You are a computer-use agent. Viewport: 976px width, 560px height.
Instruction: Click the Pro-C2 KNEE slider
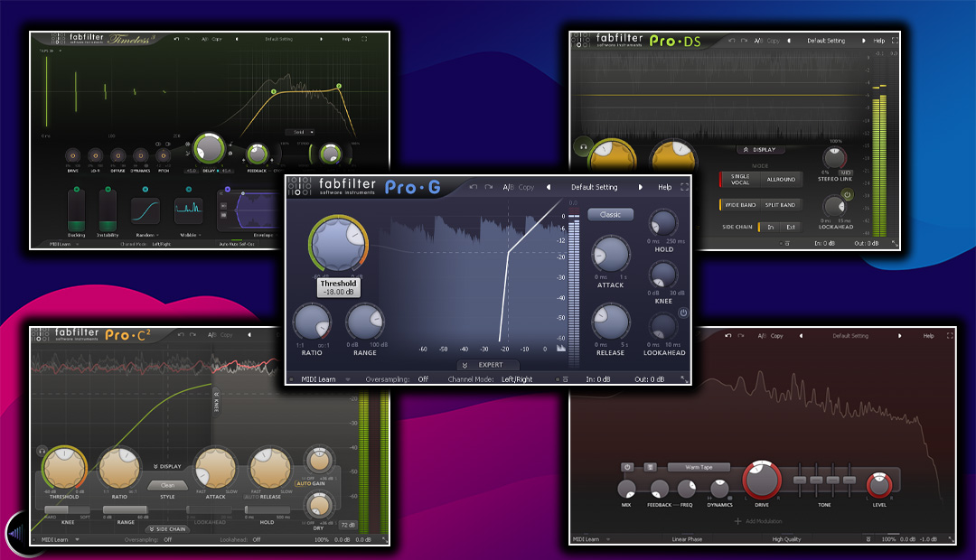click(x=67, y=510)
